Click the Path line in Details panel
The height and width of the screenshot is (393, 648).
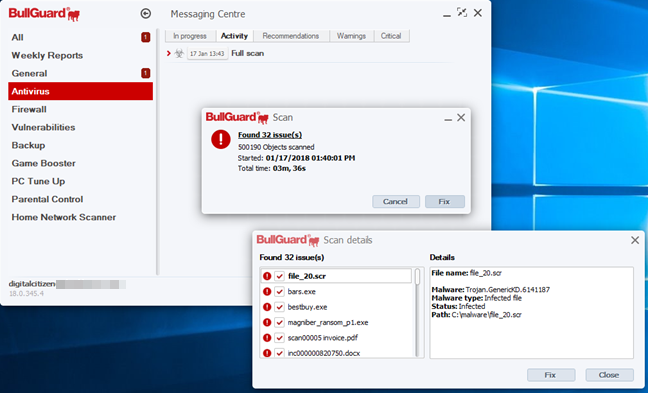pos(476,315)
